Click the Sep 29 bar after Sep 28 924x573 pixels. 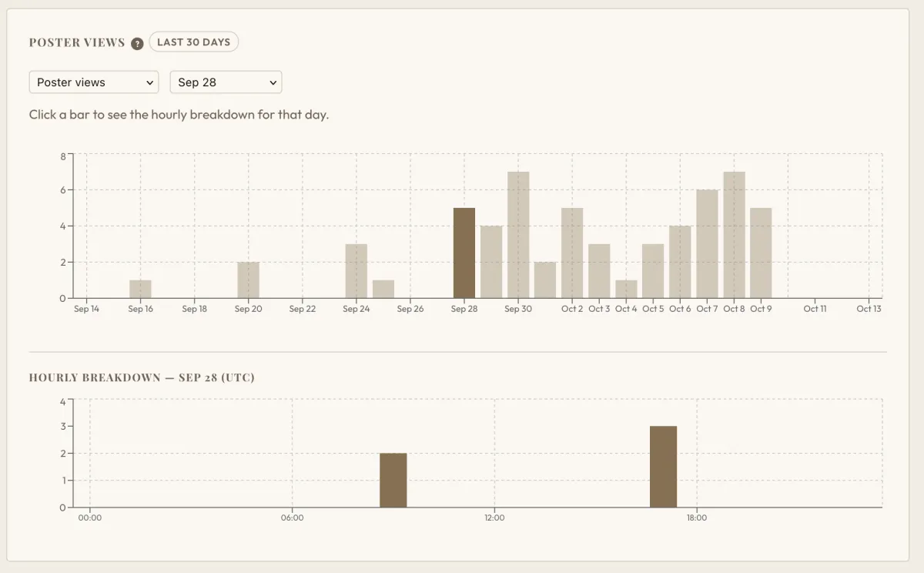[x=491, y=262]
